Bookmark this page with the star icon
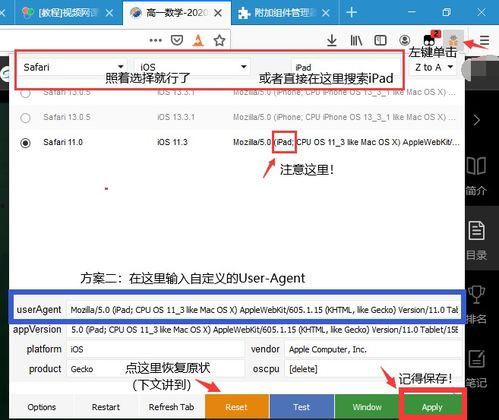 [219, 41]
